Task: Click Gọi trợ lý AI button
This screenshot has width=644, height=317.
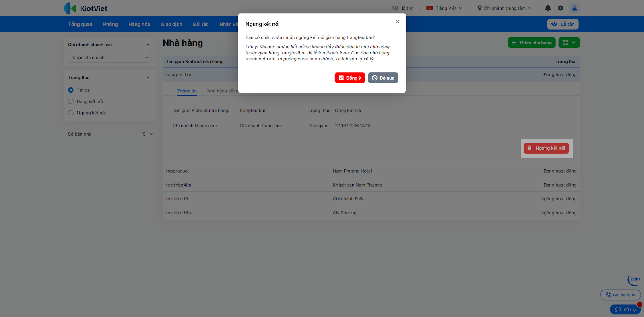Action: tap(620, 295)
